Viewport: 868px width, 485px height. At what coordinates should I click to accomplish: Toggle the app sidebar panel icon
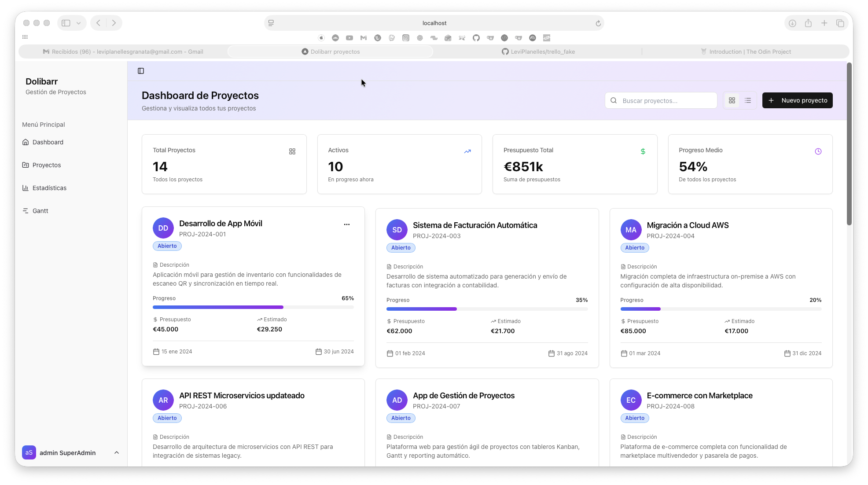pyautogui.click(x=141, y=71)
